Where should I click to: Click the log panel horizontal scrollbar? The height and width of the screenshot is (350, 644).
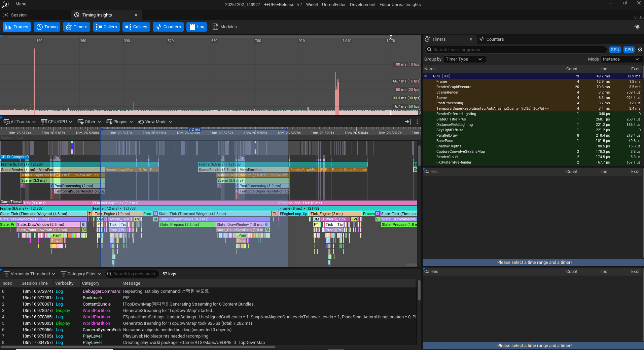coord(138,347)
